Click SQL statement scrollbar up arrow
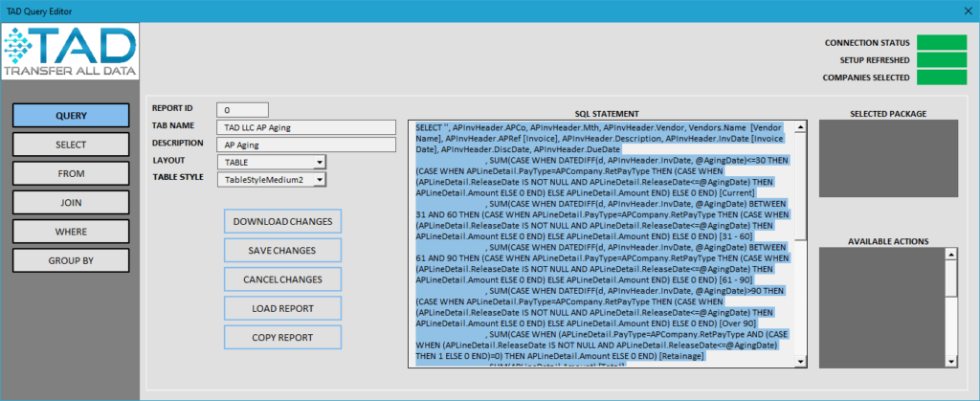The height and width of the screenshot is (401, 980). click(x=801, y=126)
